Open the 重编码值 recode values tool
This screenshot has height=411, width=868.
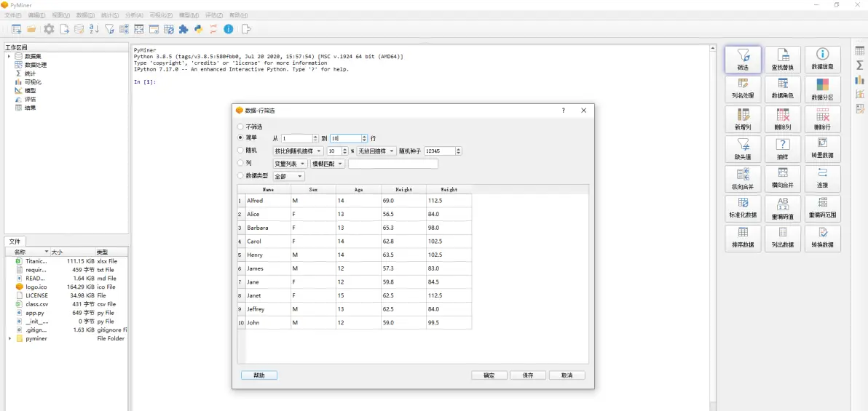[x=783, y=209]
